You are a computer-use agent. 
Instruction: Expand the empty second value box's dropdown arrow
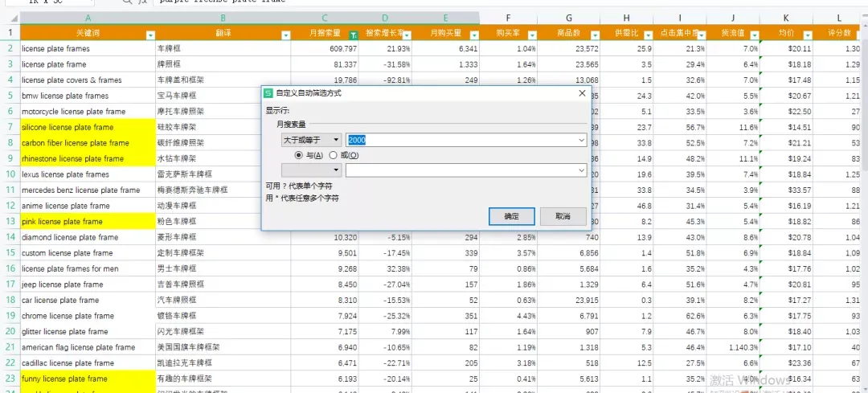pyautogui.click(x=581, y=170)
